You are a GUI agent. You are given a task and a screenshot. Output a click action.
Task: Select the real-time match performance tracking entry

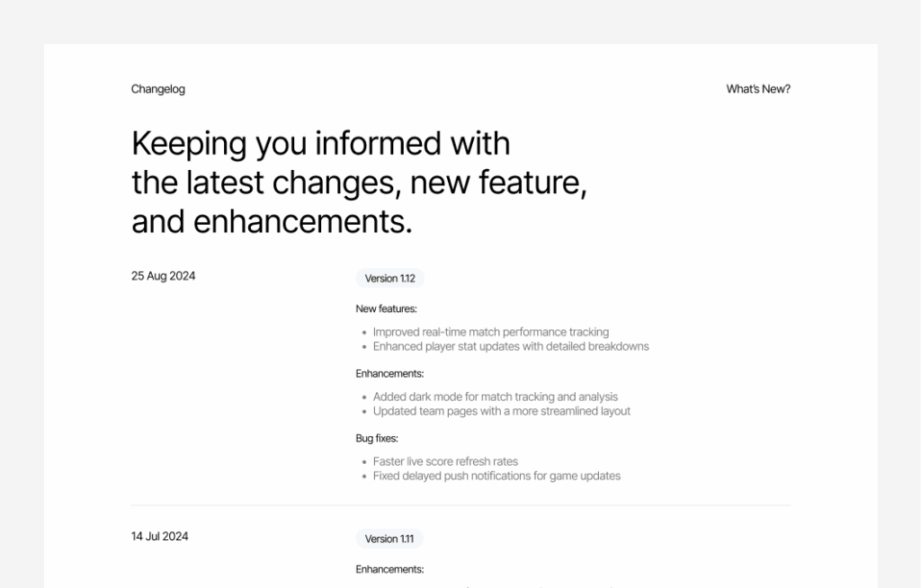click(x=491, y=332)
